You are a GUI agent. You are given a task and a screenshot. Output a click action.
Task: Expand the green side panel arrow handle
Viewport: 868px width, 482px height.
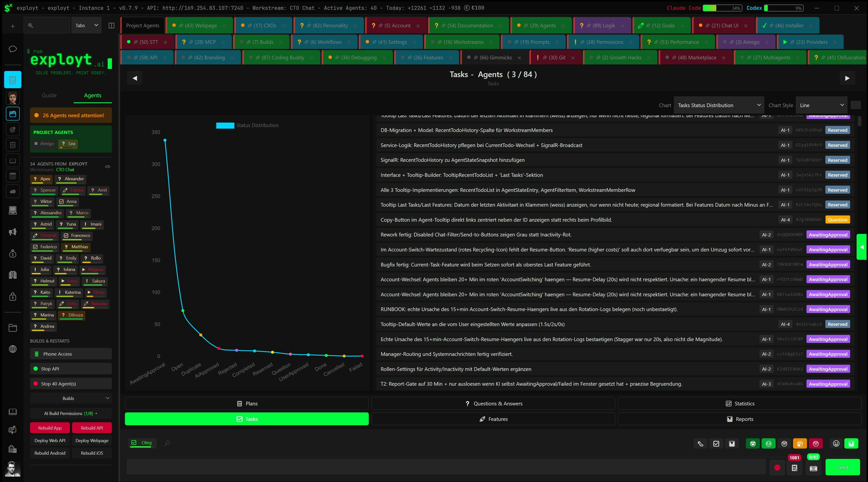tap(862, 247)
